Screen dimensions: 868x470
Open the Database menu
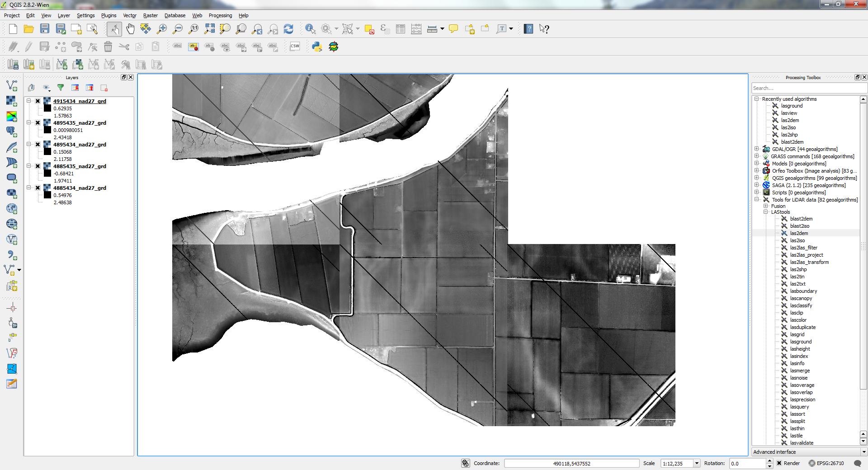coord(175,15)
